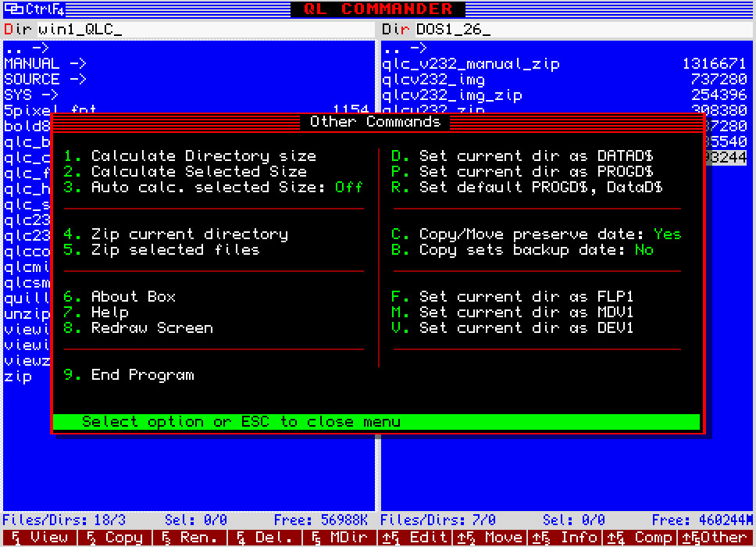This screenshot has height=547, width=756.
Task: Choose Zip current directory
Action: pos(176,234)
